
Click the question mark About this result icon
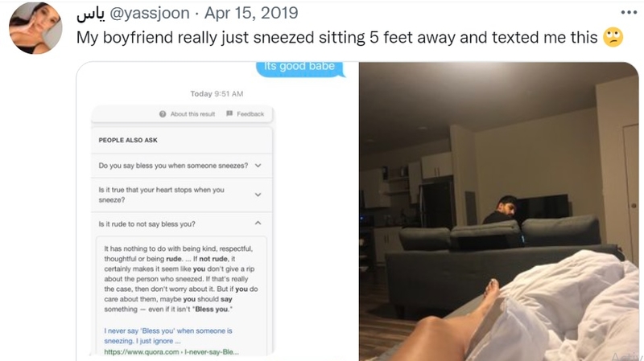[163, 114]
